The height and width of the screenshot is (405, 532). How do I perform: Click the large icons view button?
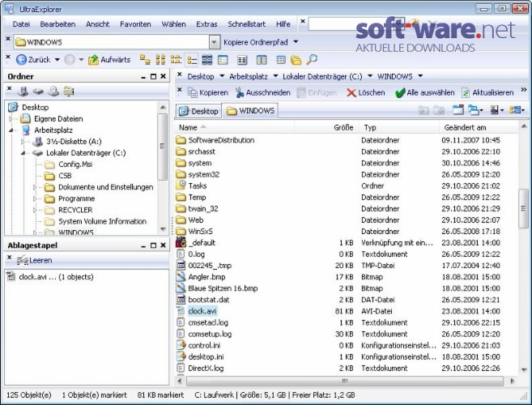(x=145, y=60)
